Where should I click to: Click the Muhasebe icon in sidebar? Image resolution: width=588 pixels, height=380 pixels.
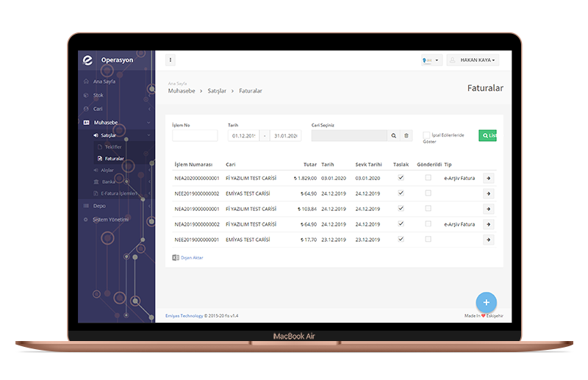point(86,122)
